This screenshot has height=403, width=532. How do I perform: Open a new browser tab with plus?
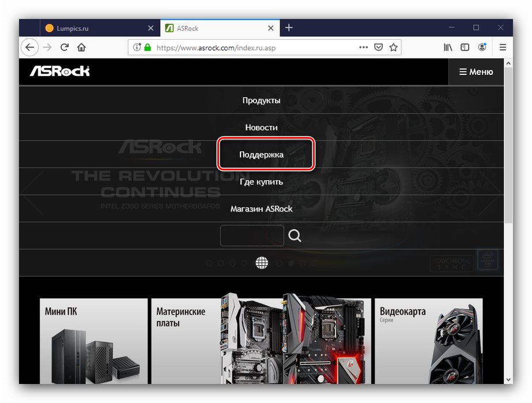click(x=289, y=28)
